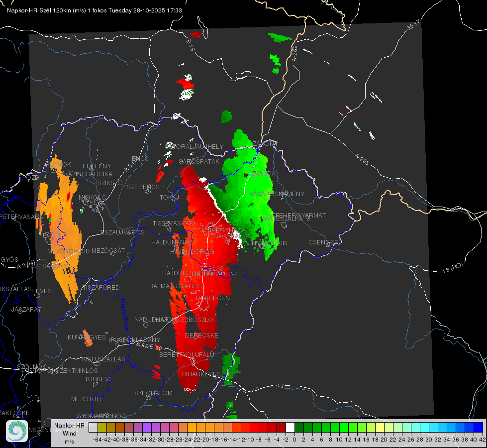Click the 'Napkor-HR Wind m/s' legend caption
487x448 pixels.
pos(69,433)
